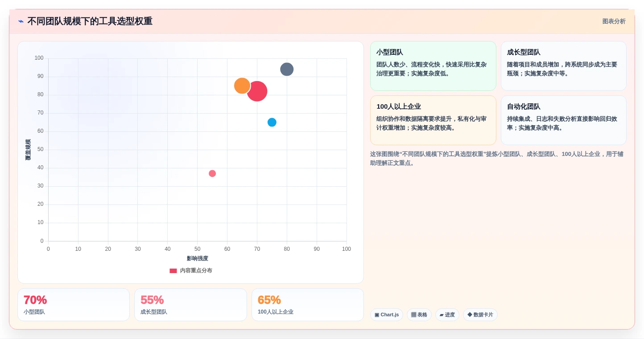
Task: Select the blue bubble at 75
Action: [x=272, y=122]
